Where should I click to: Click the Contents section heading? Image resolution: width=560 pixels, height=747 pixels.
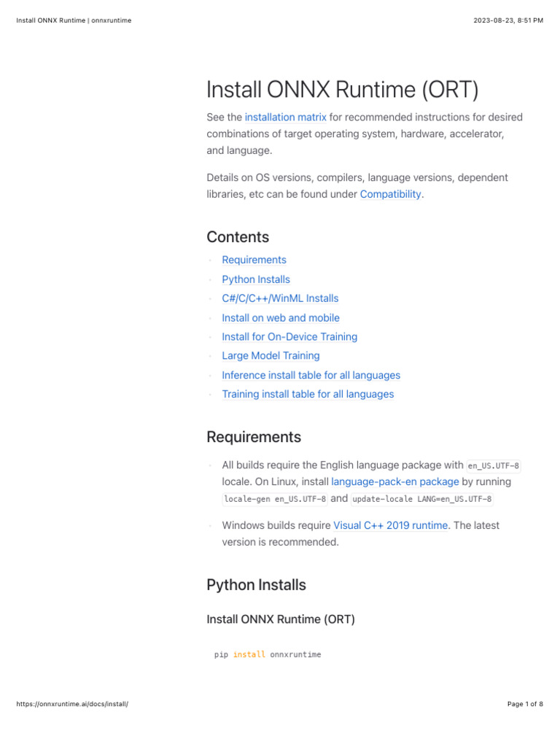tap(238, 237)
